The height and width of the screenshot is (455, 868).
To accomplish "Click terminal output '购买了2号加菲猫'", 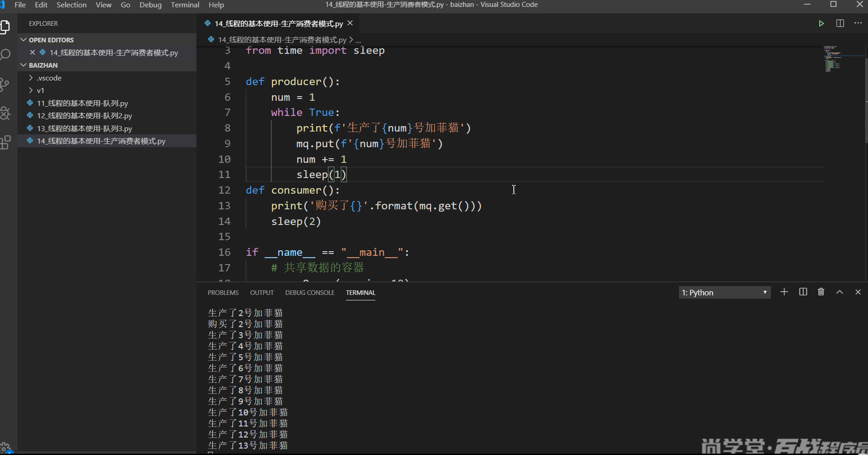I will [x=245, y=324].
